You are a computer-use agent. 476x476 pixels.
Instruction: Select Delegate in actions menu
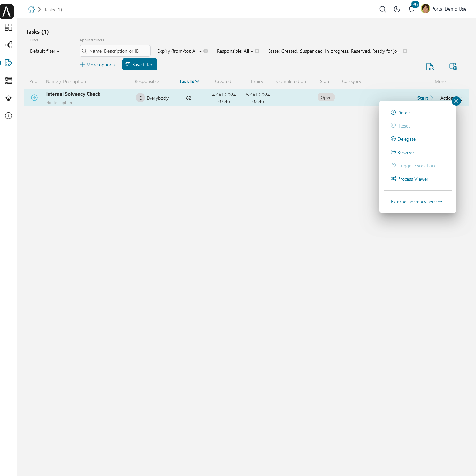[403, 139]
